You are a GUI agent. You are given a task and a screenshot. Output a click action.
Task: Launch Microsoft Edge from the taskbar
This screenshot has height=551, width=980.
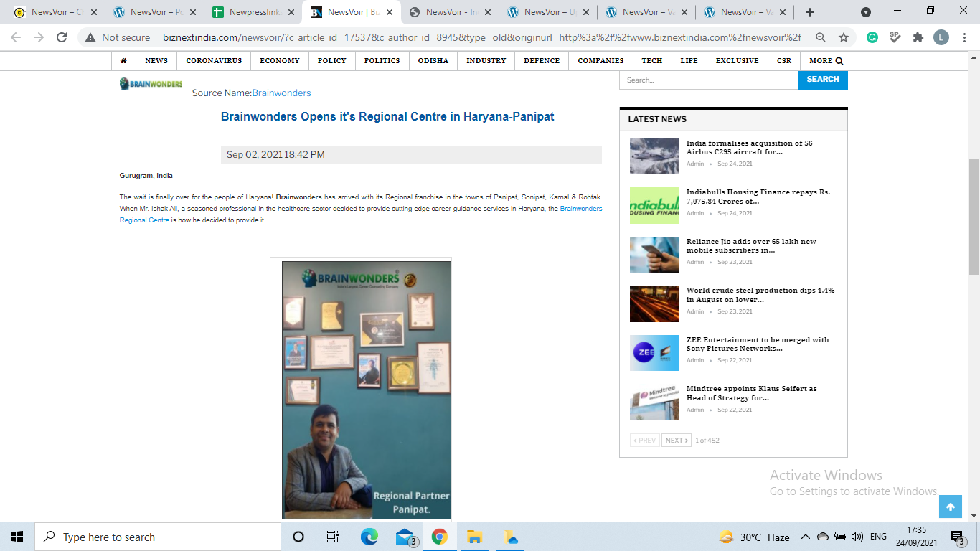click(369, 537)
